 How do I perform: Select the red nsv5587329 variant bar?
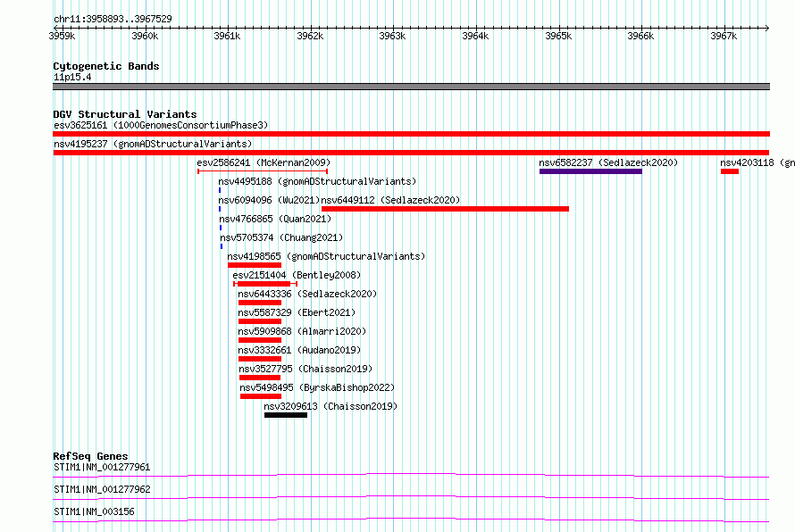pos(260,321)
